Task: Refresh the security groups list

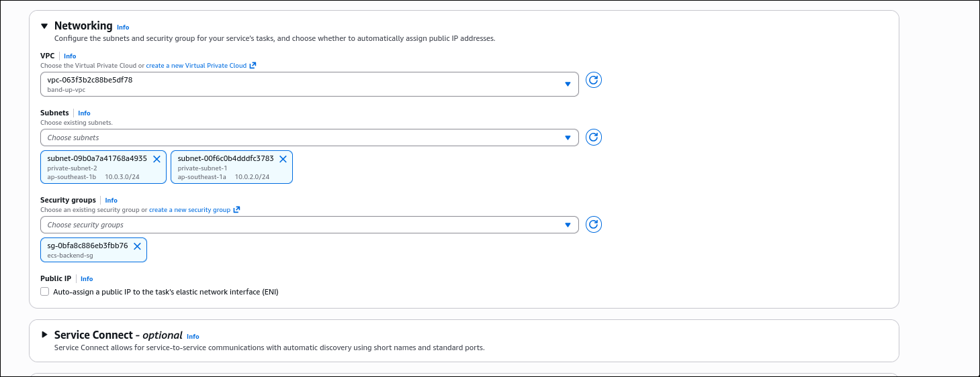Action: tap(593, 225)
